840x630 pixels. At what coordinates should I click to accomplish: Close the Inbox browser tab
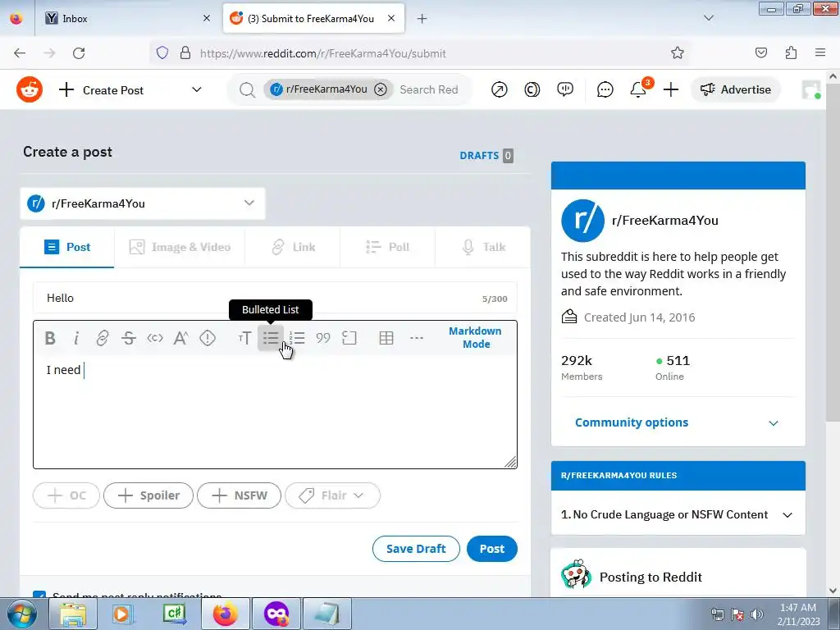pos(206,18)
